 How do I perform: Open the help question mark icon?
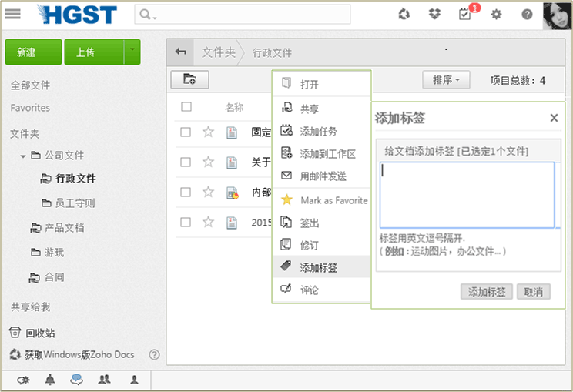pyautogui.click(x=527, y=15)
